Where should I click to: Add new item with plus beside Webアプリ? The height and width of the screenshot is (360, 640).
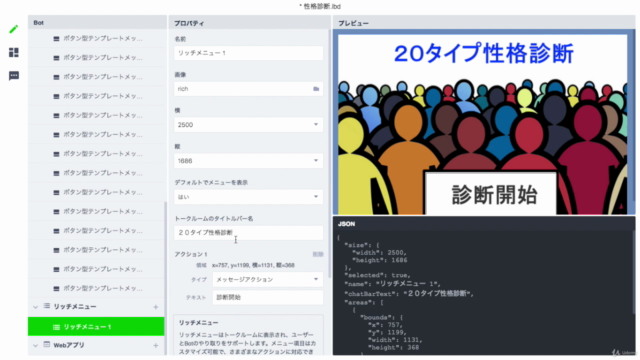click(156, 346)
